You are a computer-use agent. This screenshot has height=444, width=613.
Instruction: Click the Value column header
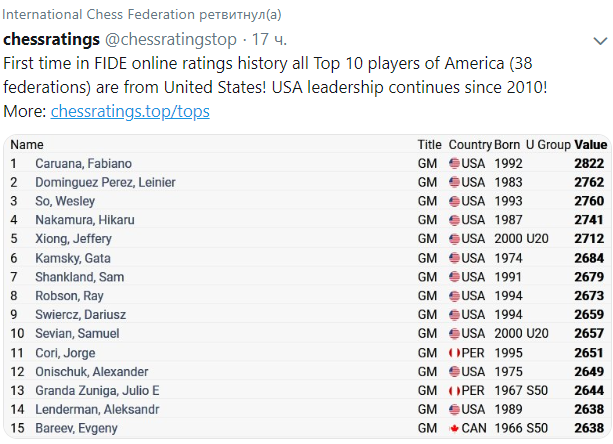[590, 145]
